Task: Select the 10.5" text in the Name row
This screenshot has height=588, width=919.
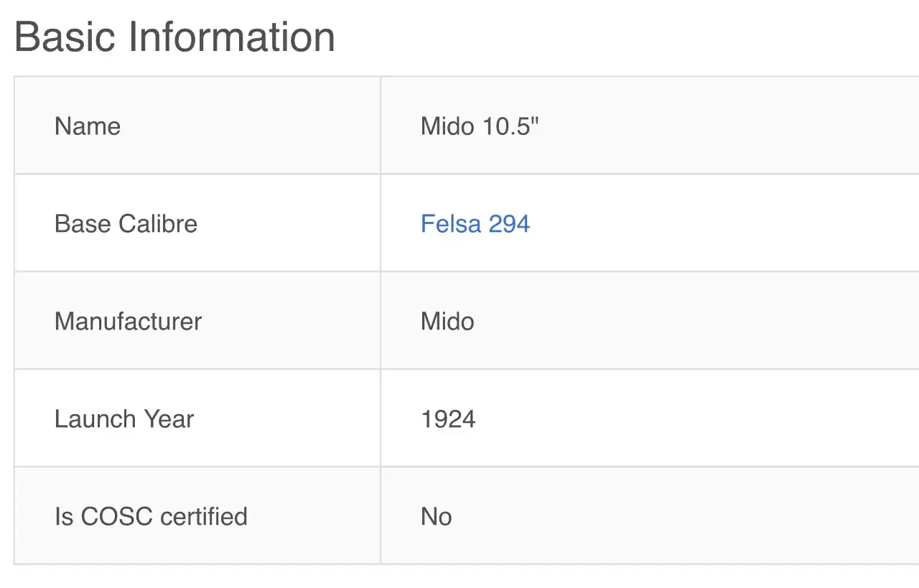Action: coord(510,126)
